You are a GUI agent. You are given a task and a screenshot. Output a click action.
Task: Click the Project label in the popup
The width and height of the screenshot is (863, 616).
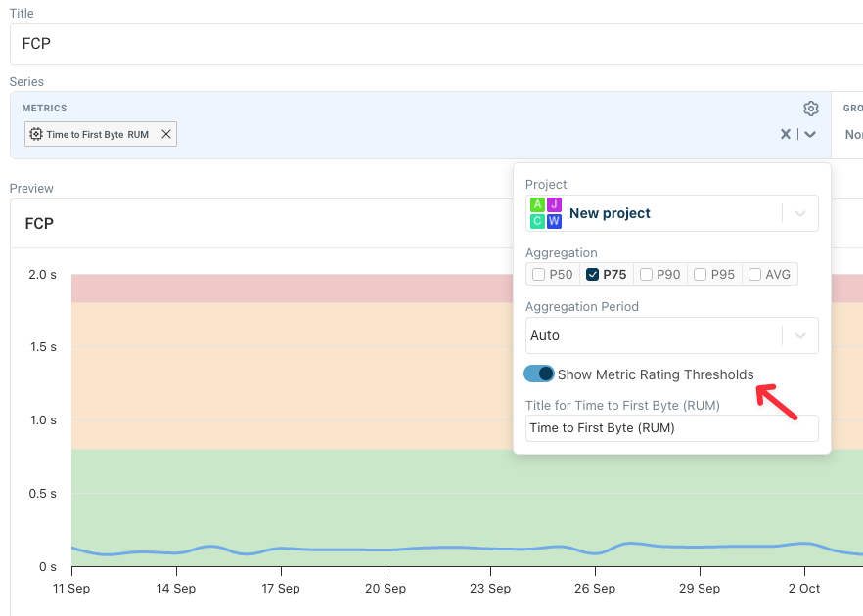tap(546, 184)
